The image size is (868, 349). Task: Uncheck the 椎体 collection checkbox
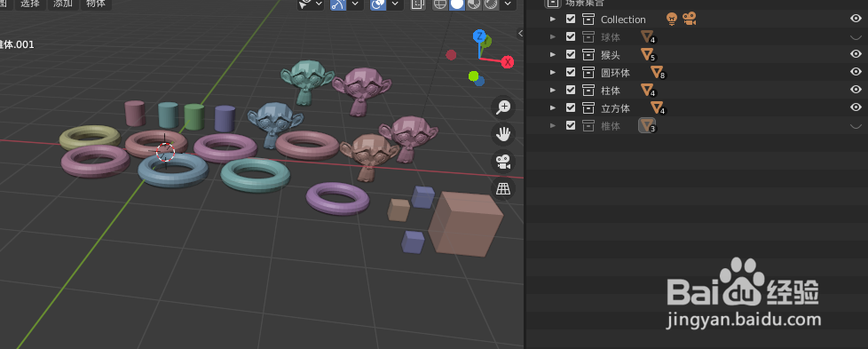point(571,126)
